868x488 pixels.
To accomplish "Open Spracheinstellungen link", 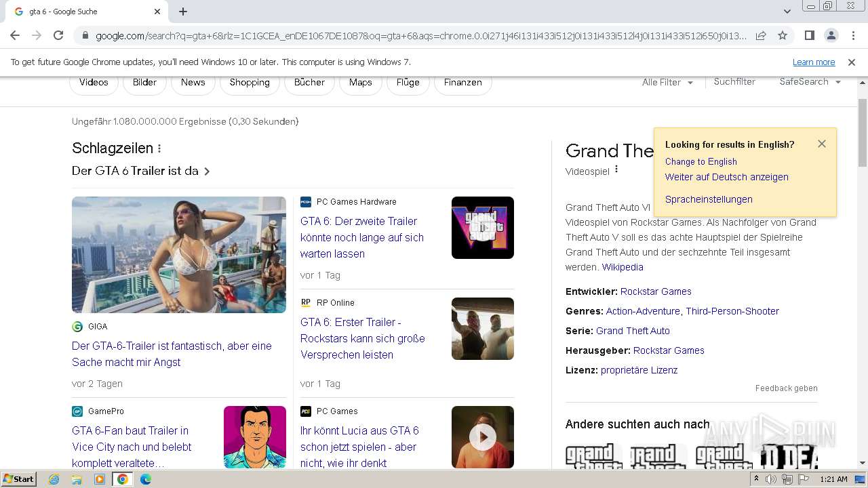I will tap(709, 199).
